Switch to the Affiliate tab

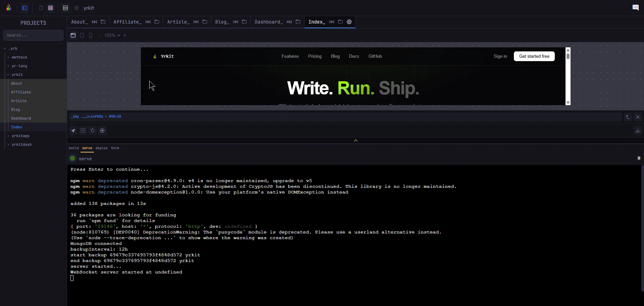[127, 22]
